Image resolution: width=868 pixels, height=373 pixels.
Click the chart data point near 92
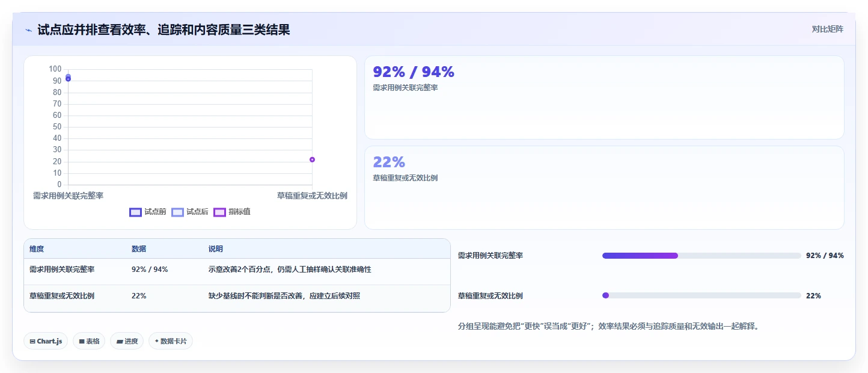point(68,79)
